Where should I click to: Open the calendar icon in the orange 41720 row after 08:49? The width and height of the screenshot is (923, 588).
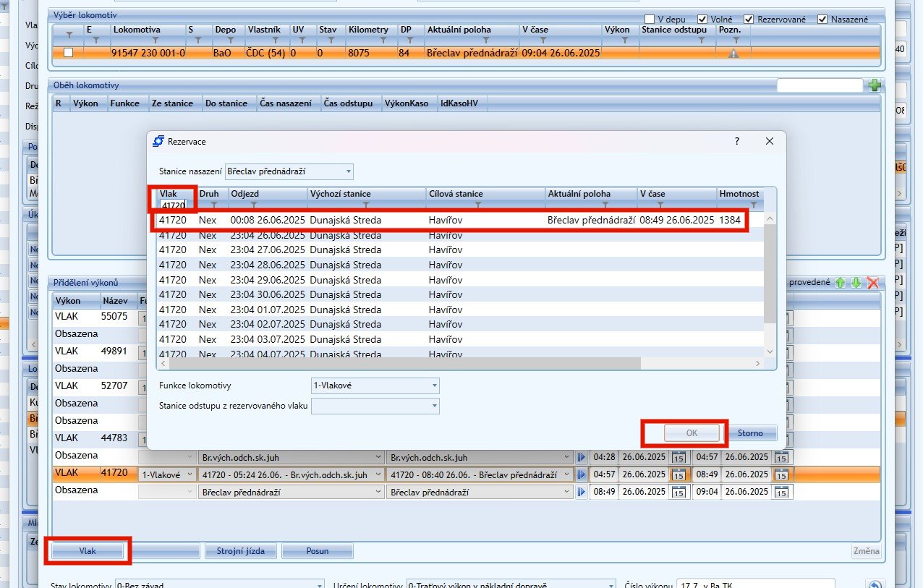pyautogui.click(x=781, y=474)
